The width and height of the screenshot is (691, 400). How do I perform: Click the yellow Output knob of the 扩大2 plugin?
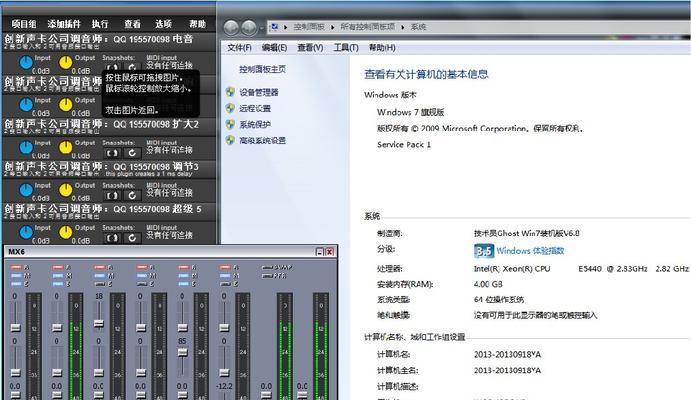[66, 148]
